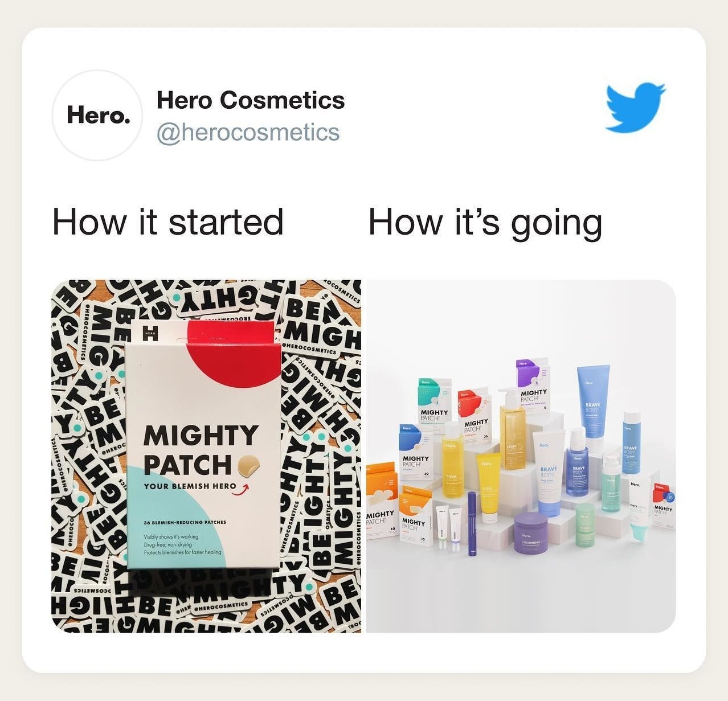This screenshot has height=701, width=728.
Task: Open the product lineup photo
Action: [521, 456]
